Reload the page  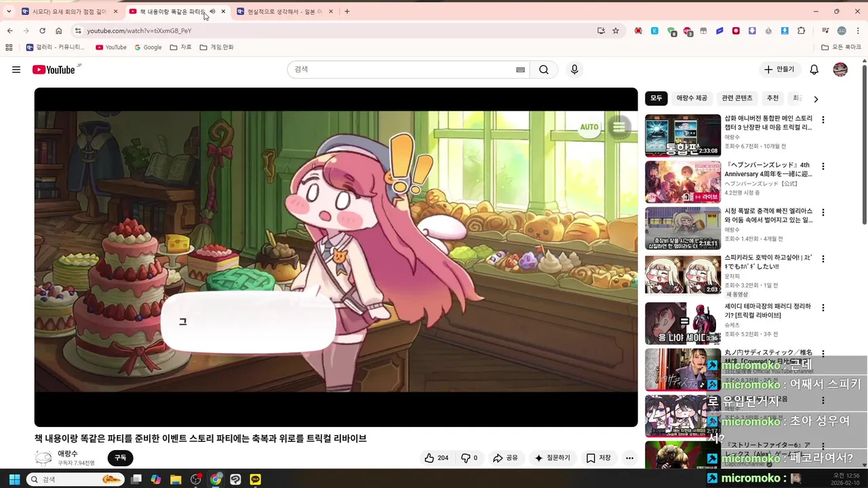click(42, 30)
